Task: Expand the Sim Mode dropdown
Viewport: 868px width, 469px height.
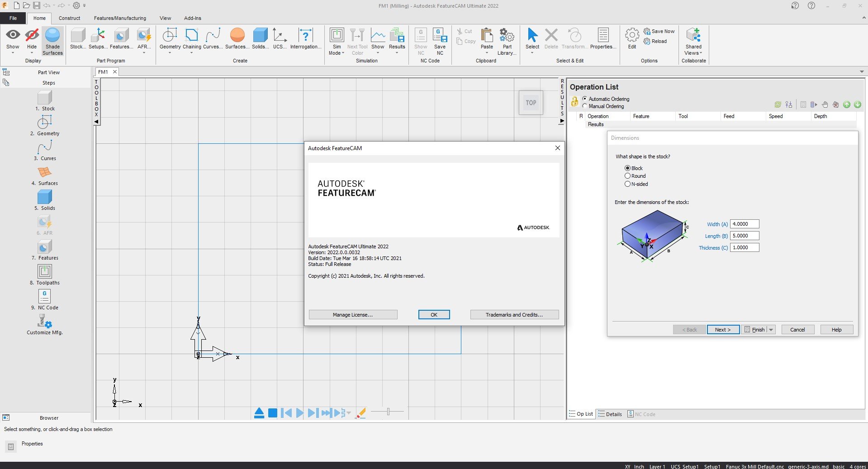Action: 343,53
